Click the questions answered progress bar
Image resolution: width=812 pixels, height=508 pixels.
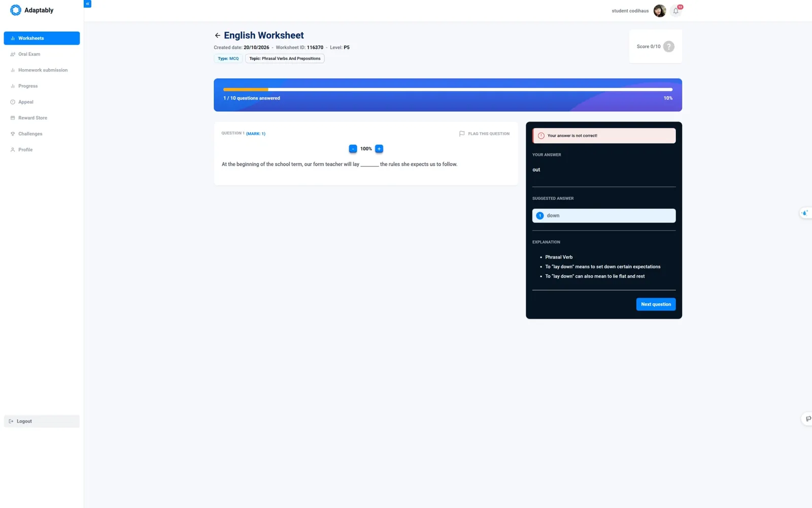[x=448, y=89]
